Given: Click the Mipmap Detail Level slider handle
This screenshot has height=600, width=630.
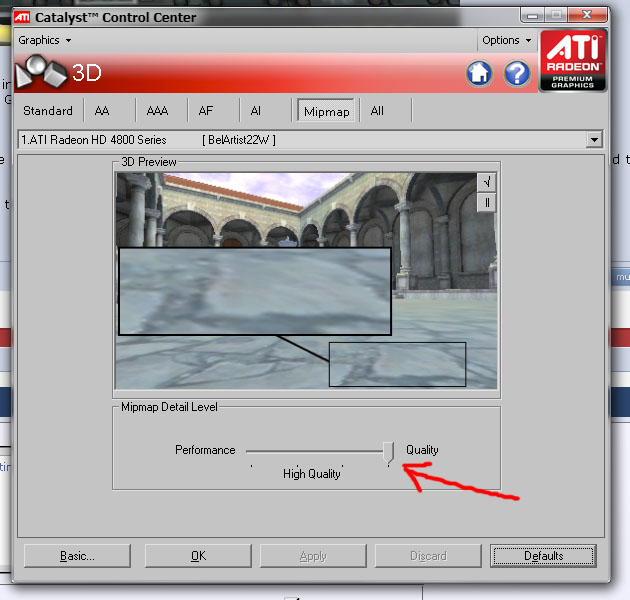Looking at the screenshot, I should coord(388,453).
